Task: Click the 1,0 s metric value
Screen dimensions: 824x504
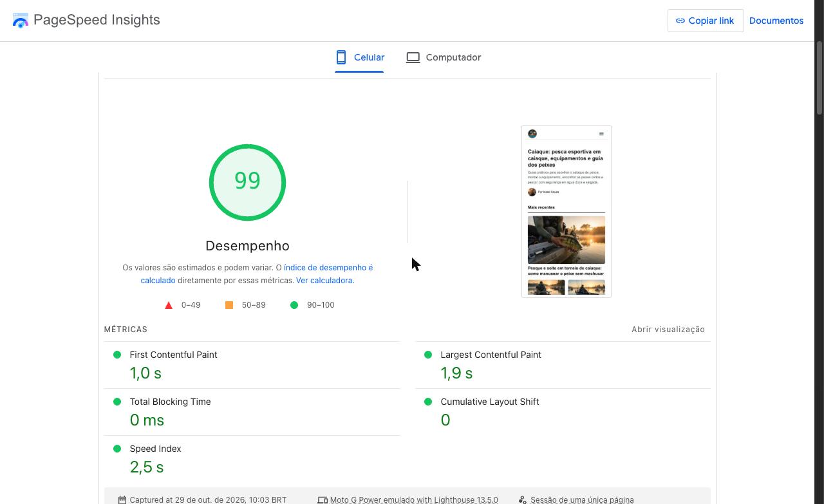Action: [145, 373]
